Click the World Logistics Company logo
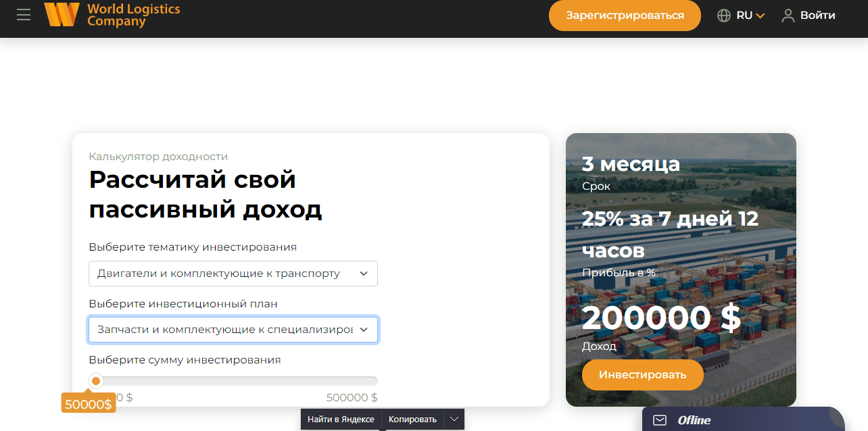868x431 pixels. pyautogui.click(x=112, y=15)
